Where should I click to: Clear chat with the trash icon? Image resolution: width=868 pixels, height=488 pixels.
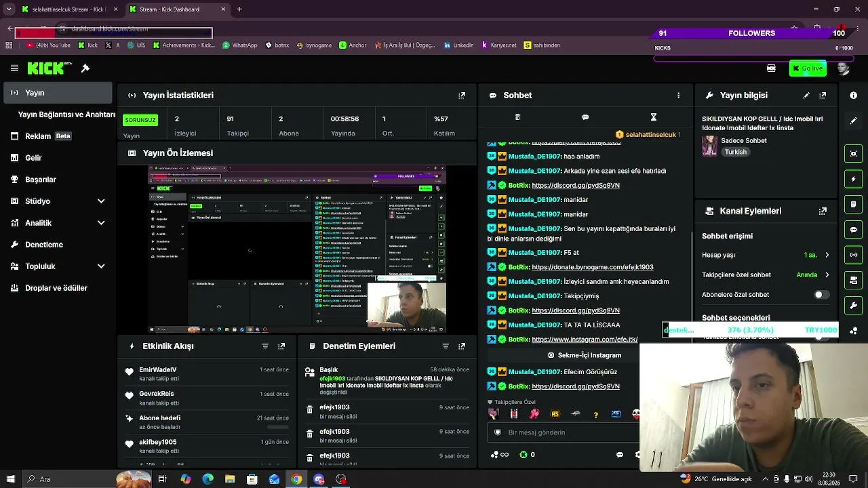517,117
